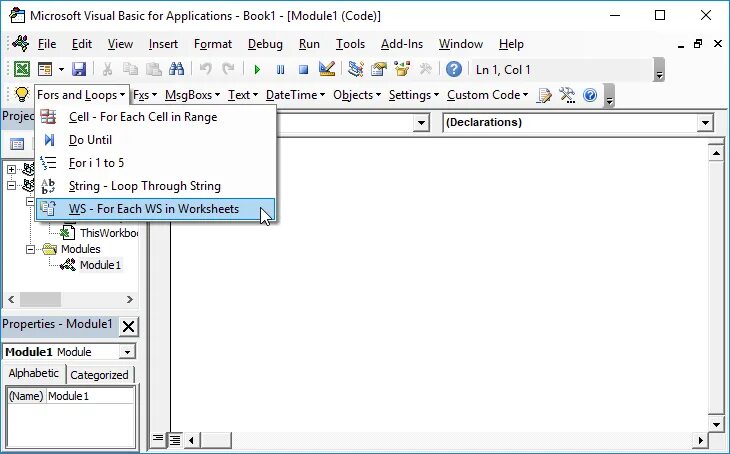Open the Settings dropdown menu
The height and width of the screenshot is (454, 730).
413,95
